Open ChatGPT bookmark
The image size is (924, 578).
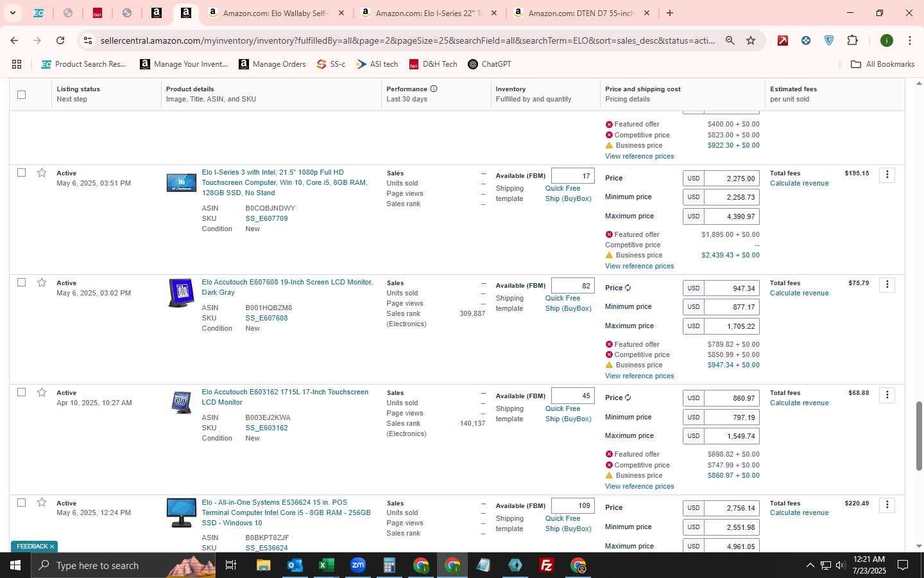point(490,64)
